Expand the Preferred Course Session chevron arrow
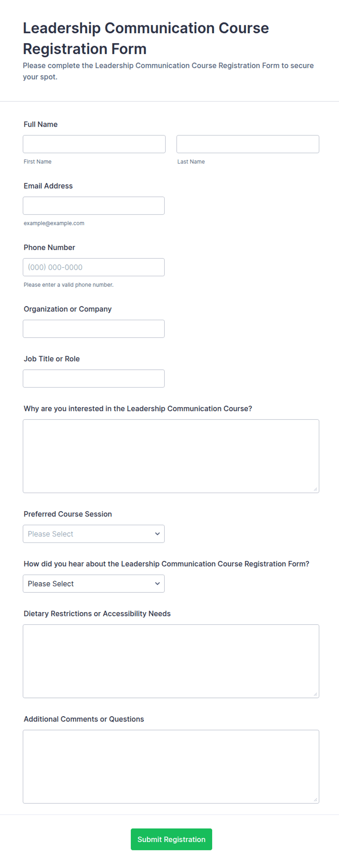The height and width of the screenshot is (868, 339). [x=157, y=534]
